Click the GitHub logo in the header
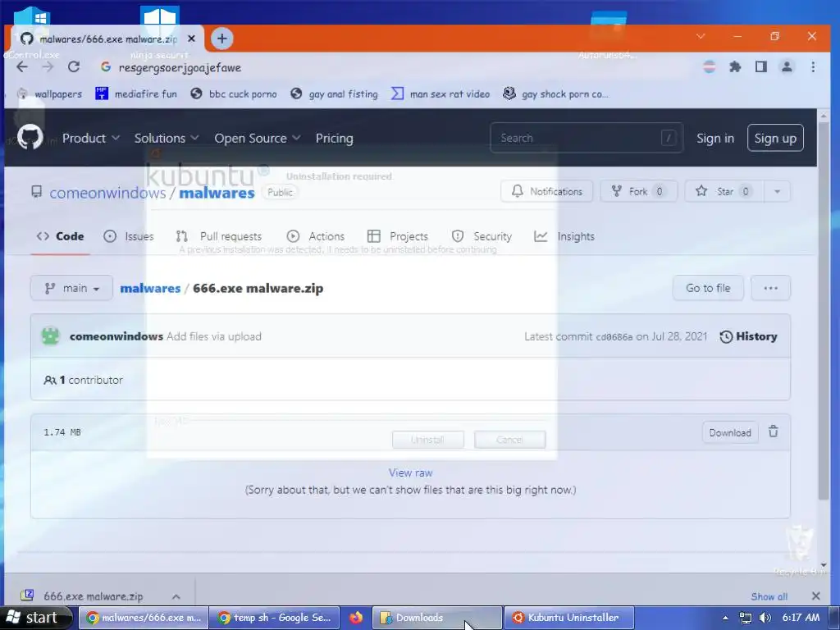 (30, 138)
